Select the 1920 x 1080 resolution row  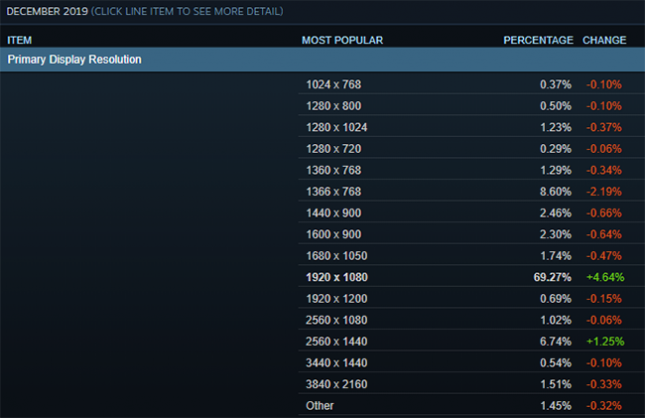tap(471, 277)
